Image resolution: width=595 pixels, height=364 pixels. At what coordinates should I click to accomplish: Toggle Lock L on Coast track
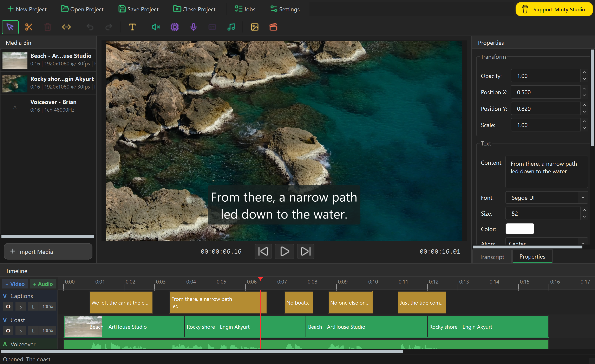(33, 330)
